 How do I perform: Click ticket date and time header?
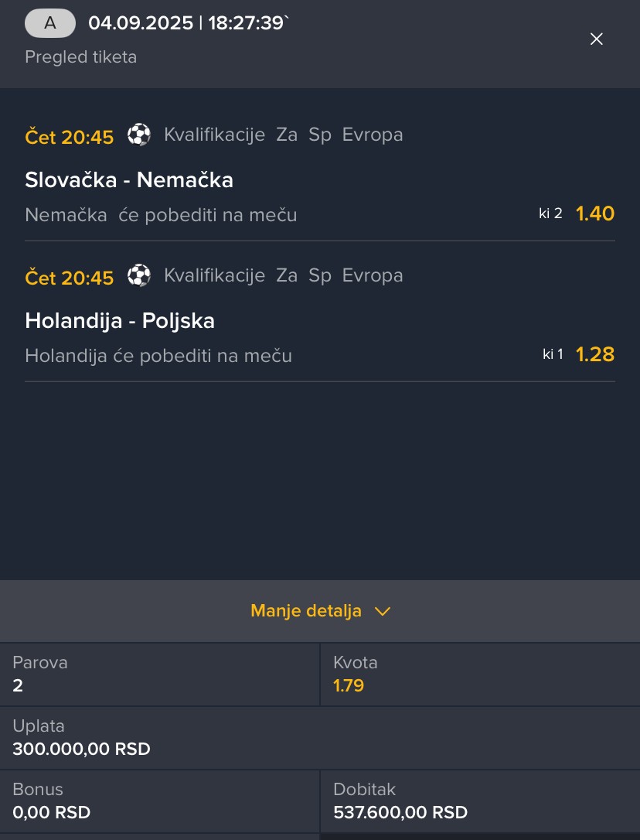click(x=188, y=23)
